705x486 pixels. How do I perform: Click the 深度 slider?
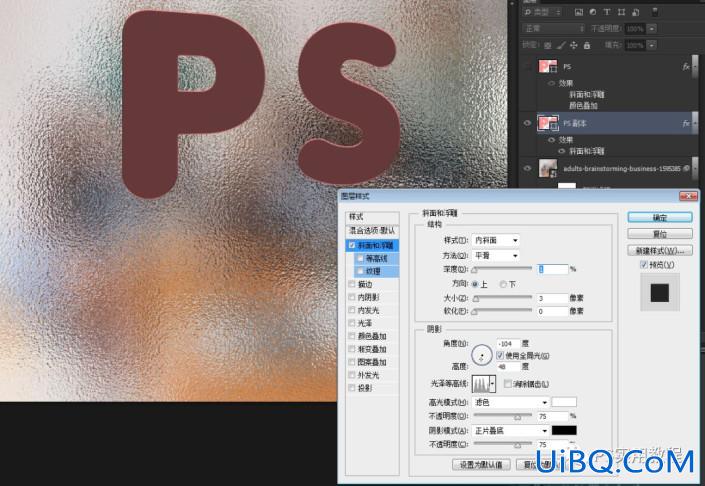pyautogui.click(x=502, y=269)
